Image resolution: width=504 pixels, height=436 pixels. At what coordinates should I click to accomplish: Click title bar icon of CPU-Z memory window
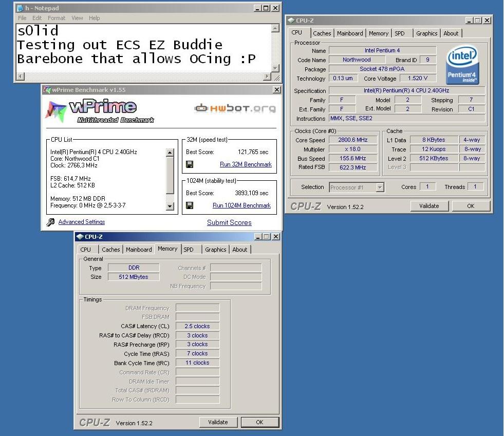click(x=80, y=237)
